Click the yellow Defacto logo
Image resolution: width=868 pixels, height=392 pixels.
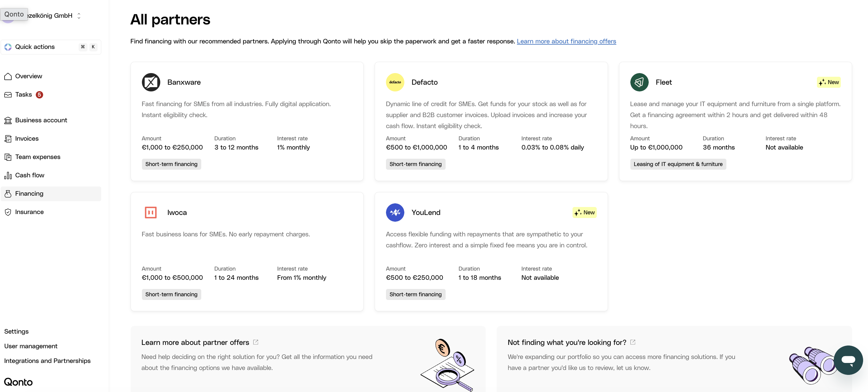[395, 82]
